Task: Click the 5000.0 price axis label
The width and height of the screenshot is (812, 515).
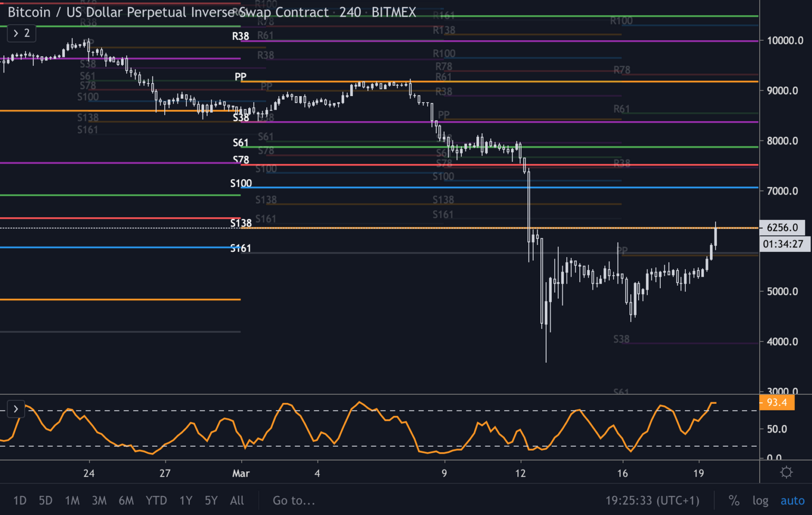Action: click(782, 292)
